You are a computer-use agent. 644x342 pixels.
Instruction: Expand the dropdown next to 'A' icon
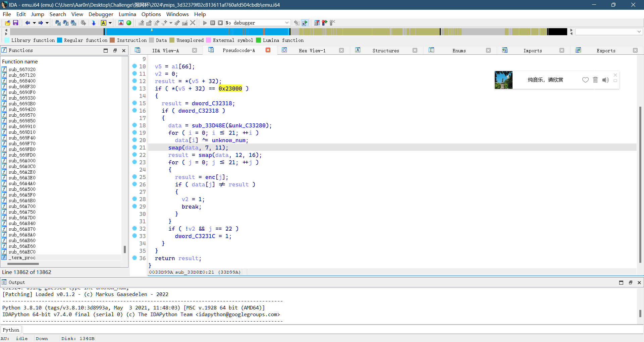coord(110,23)
